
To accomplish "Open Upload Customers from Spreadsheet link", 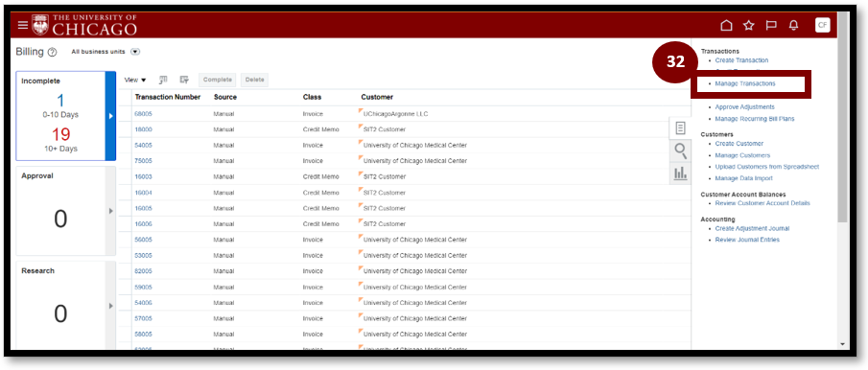I will pos(766,167).
